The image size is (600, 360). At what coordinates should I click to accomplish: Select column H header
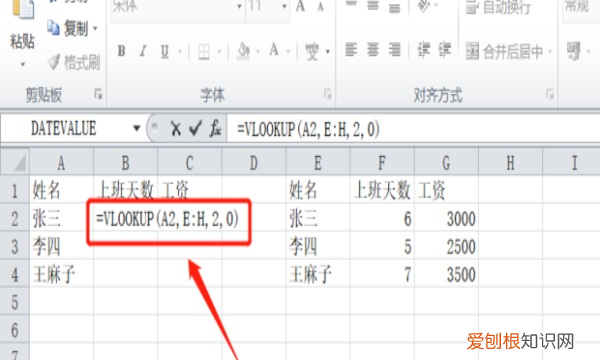[510, 163]
